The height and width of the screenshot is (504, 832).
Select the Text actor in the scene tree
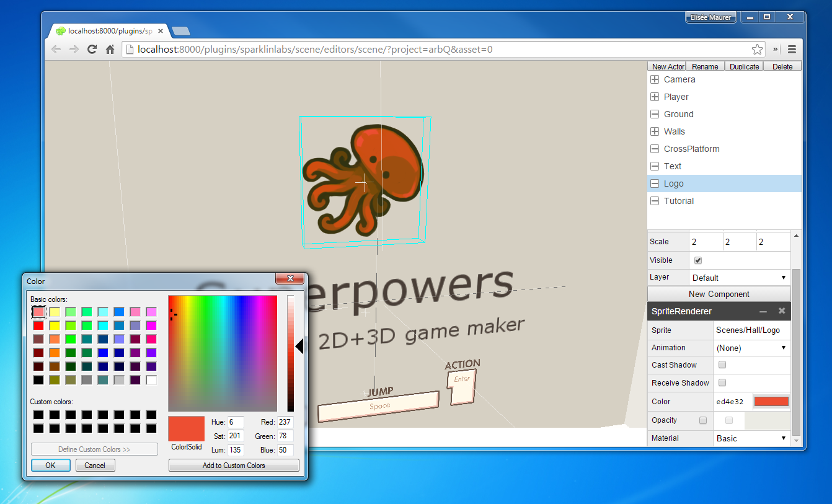click(x=724, y=166)
